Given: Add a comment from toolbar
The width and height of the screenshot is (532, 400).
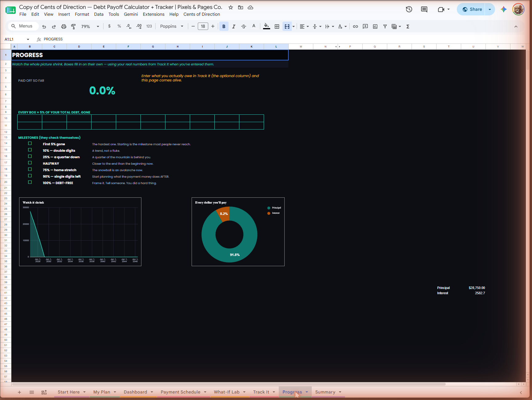Looking at the screenshot, I should coord(365,27).
